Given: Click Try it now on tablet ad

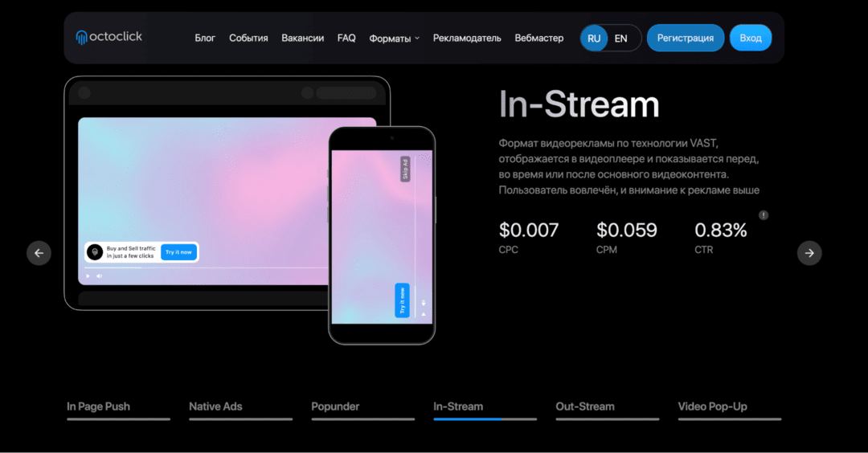Looking at the screenshot, I should [178, 252].
